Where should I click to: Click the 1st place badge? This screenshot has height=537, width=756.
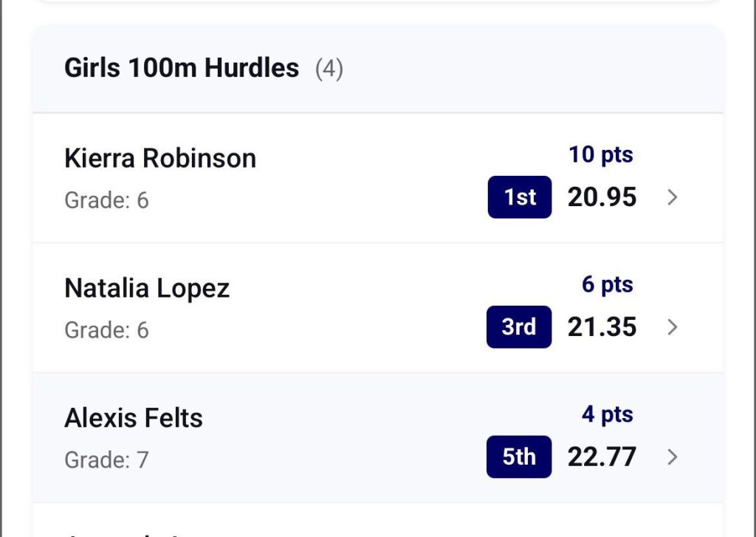click(520, 197)
